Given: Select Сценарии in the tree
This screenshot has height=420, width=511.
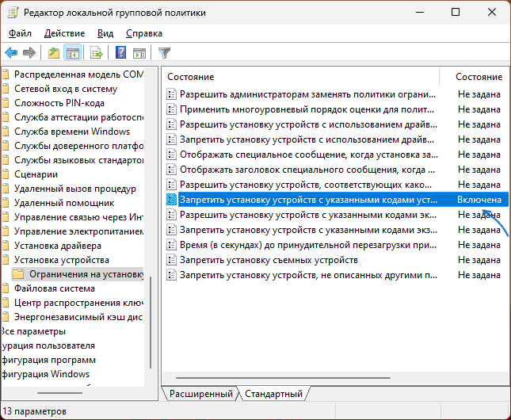Looking at the screenshot, I should tap(36, 174).
